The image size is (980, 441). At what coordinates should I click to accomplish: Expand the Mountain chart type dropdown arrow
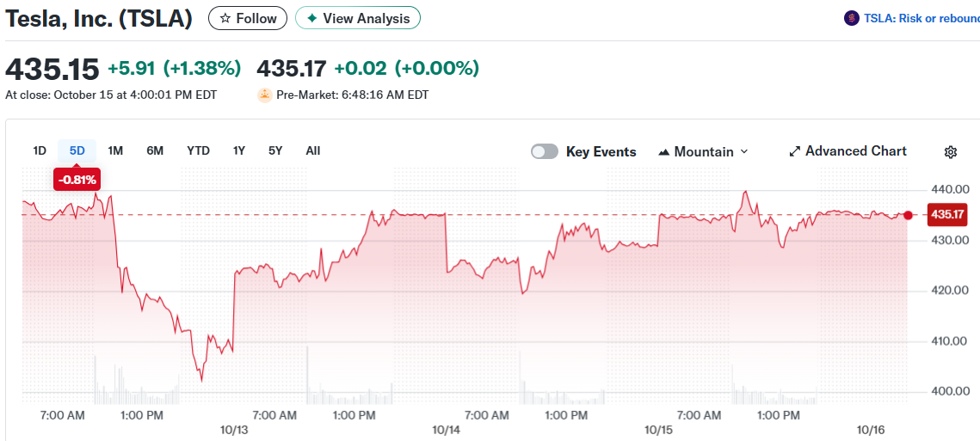[744, 151]
